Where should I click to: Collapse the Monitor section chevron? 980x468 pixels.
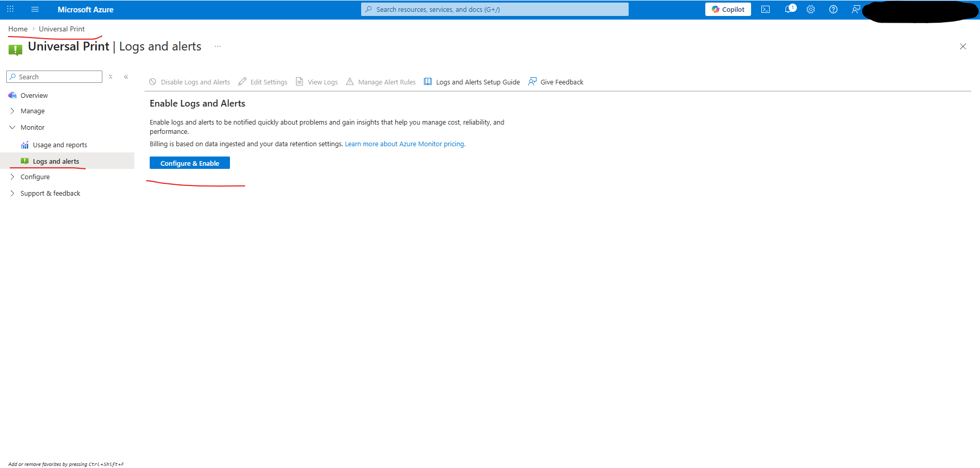[12, 127]
